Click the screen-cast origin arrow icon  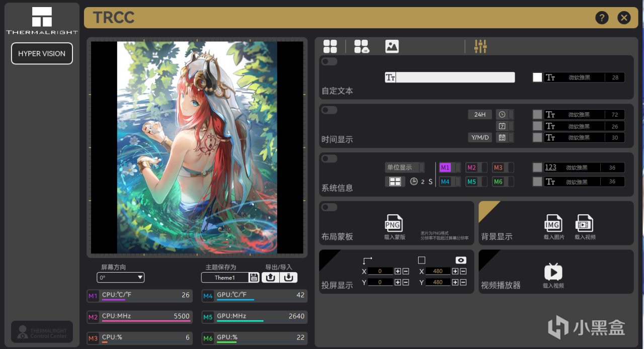click(367, 260)
